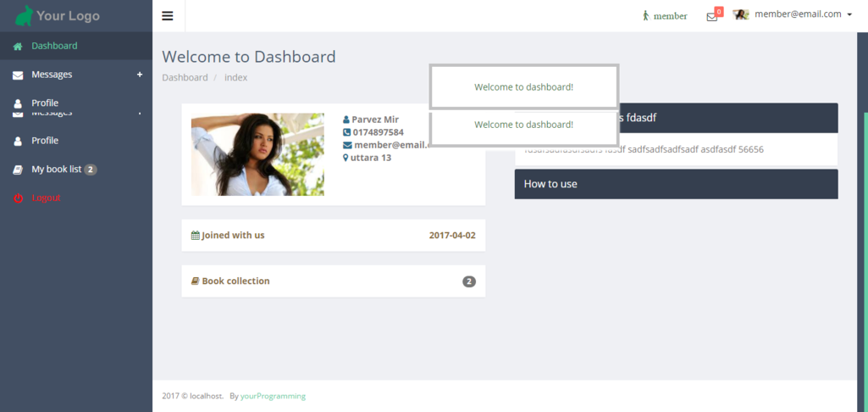Click the book icon beside My book list
The width and height of the screenshot is (868, 412).
pyautogui.click(x=18, y=170)
